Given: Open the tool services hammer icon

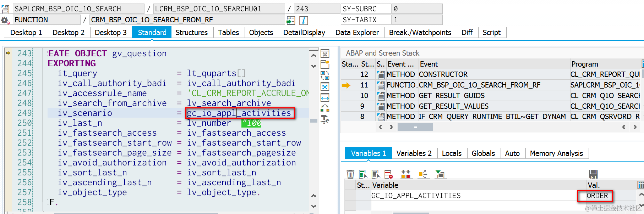Looking at the screenshot, I should point(325,119).
